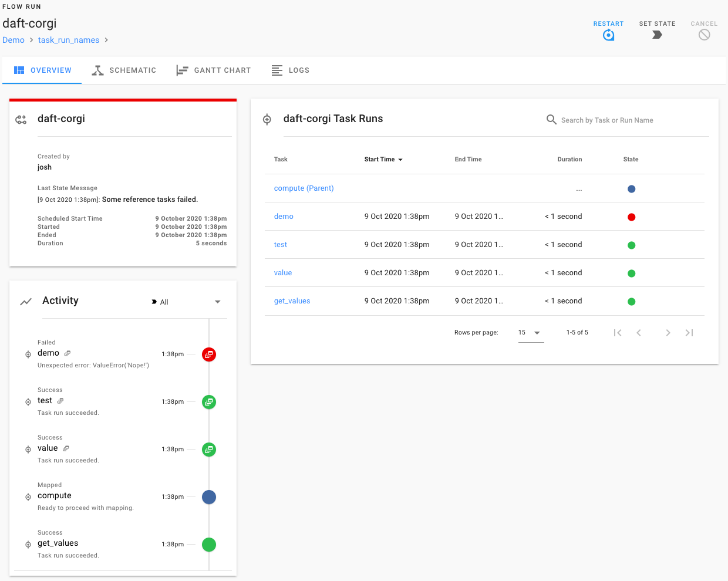Click the Set State icon
This screenshot has height=581, width=728.
657,35
